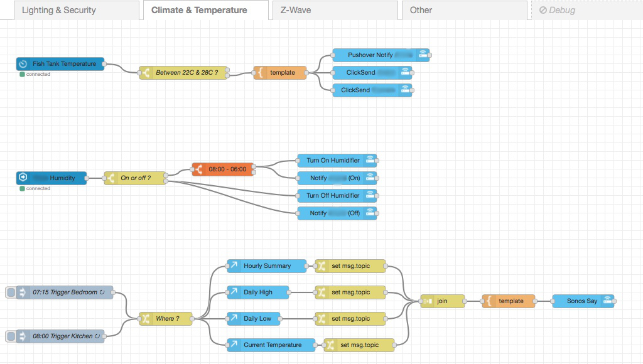Select the Climate & Temperature tab
The width and height of the screenshot is (643, 364).
click(x=205, y=10)
